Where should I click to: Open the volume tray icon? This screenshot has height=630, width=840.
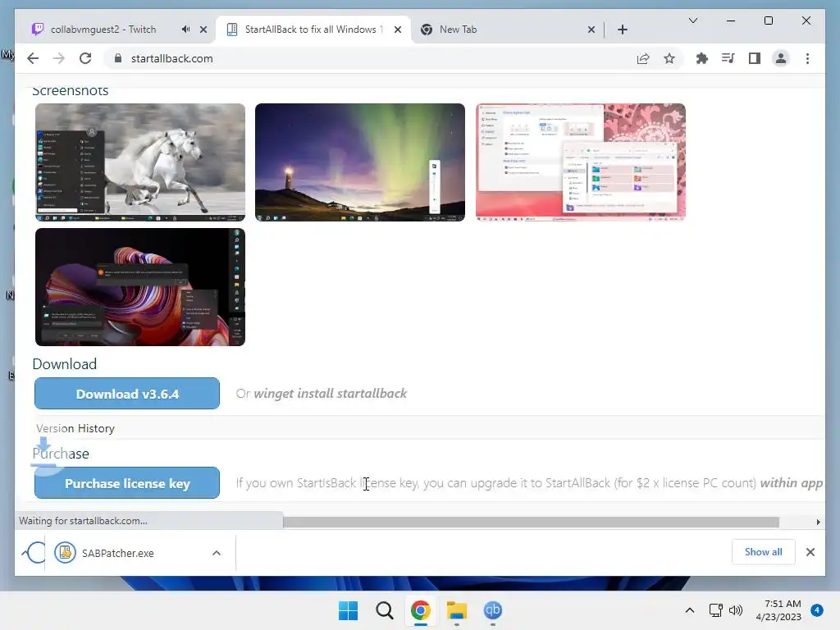[736, 610]
